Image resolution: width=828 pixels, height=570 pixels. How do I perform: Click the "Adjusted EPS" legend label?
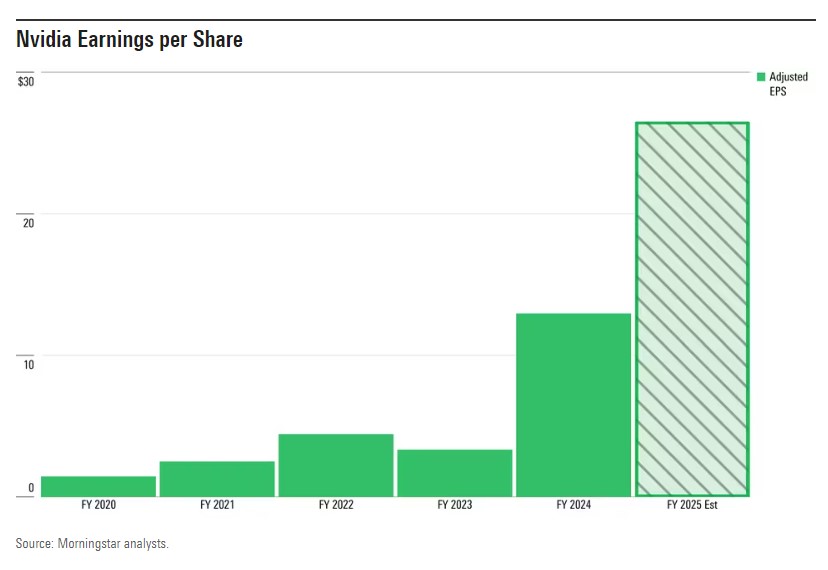tap(788, 84)
